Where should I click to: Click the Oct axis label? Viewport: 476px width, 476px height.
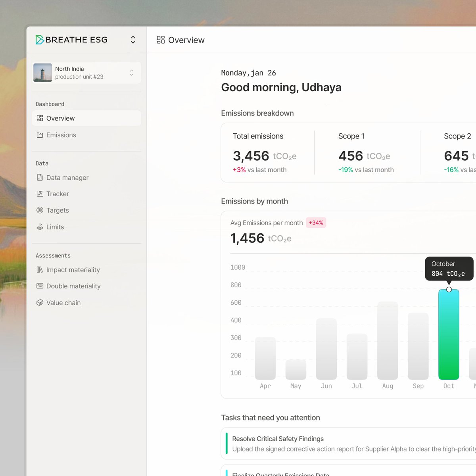pos(449,386)
